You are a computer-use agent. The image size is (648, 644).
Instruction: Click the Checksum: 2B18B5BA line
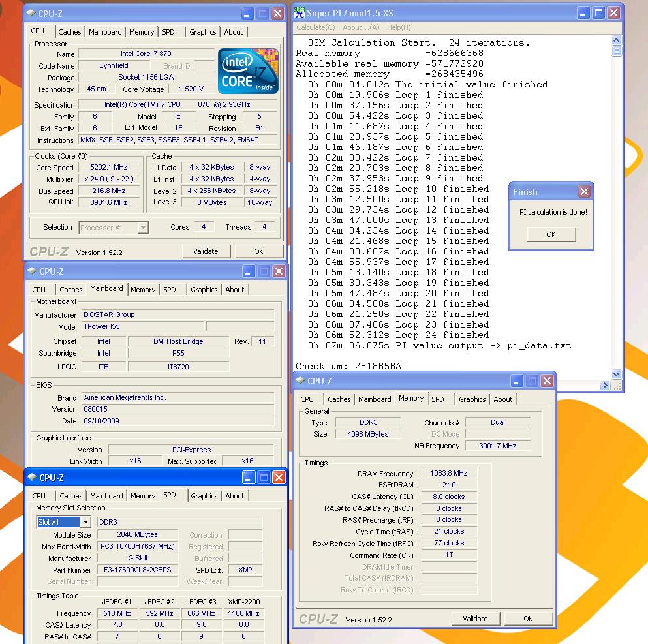(x=348, y=366)
